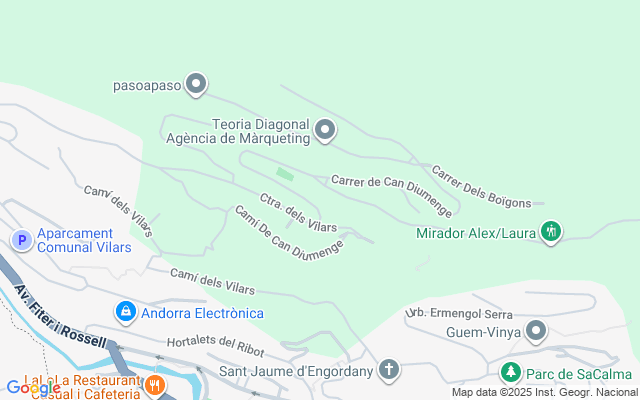Select the Ctra. dels Vilars road label
Image resolution: width=640 pixels, height=400 pixels.
pos(298,212)
